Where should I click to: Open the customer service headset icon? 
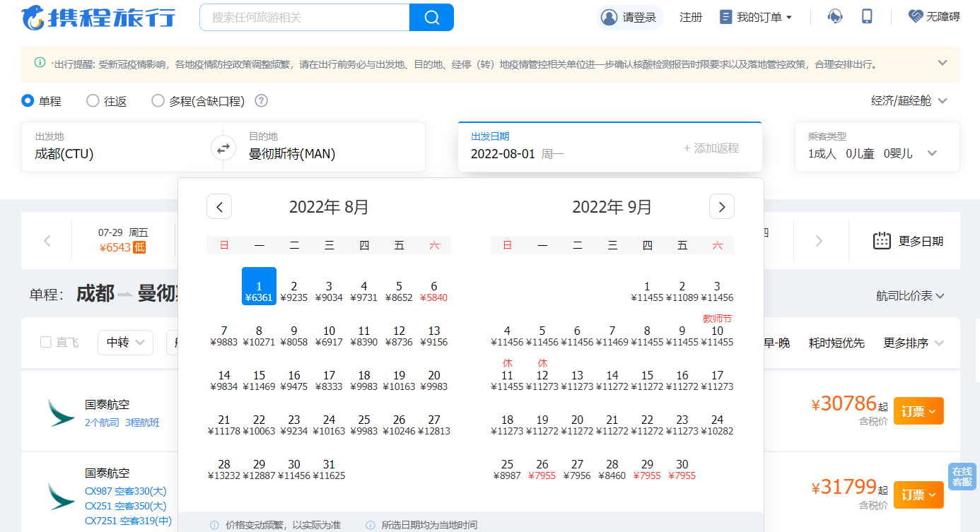click(x=835, y=16)
